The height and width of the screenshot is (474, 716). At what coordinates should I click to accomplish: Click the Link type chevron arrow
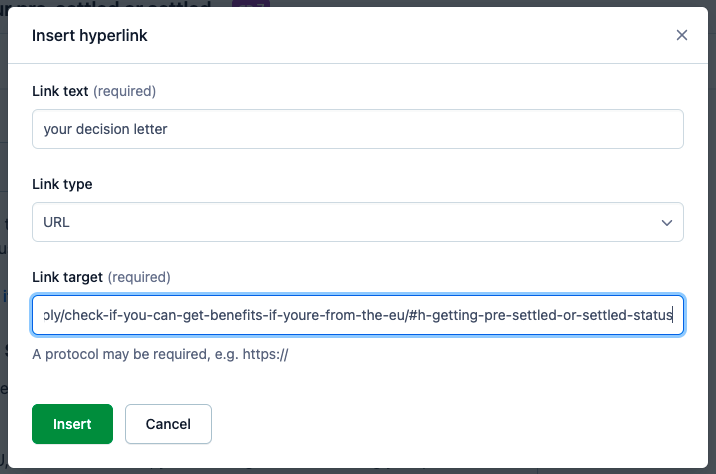tap(667, 223)
